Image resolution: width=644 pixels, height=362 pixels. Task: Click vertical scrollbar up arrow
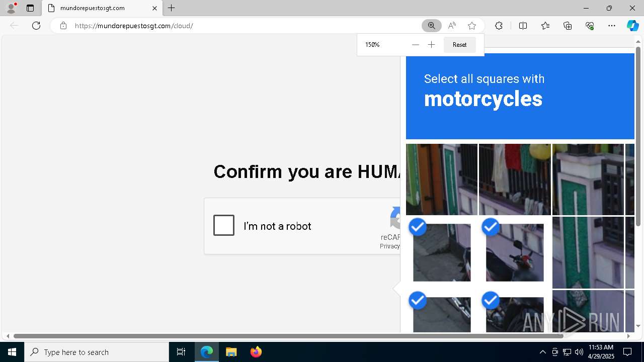[638, 42]
